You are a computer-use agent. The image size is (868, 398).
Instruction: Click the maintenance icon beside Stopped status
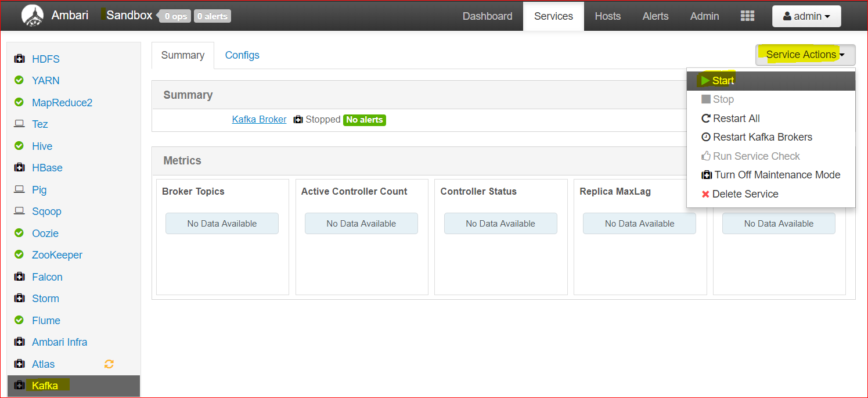pos(298,120)
